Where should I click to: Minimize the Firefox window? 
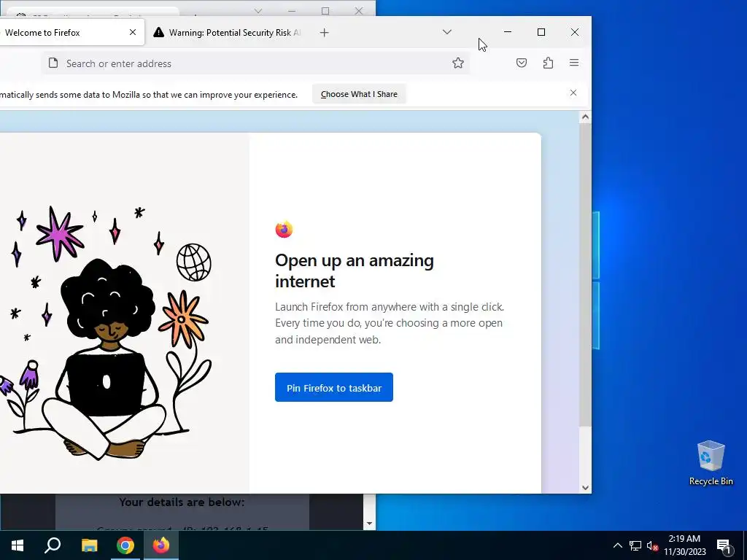tap(508, 32)
